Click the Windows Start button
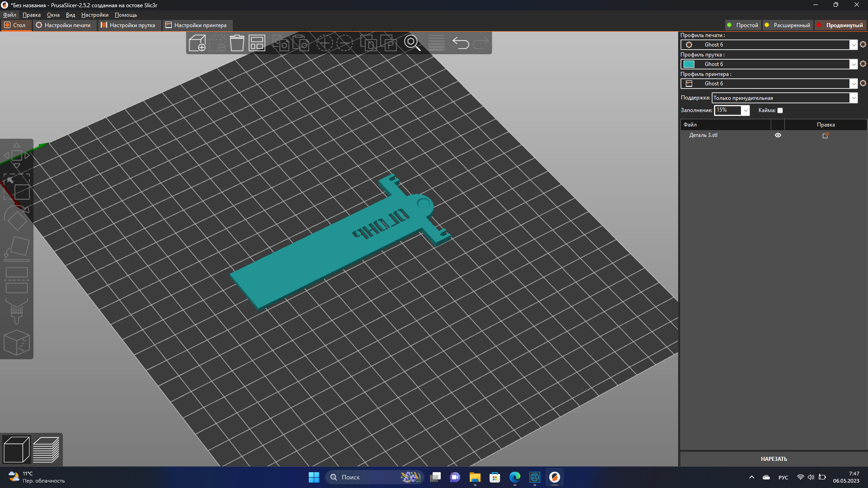Image resolution: width=868 pixels, height=488 pixels. point(314,477)
